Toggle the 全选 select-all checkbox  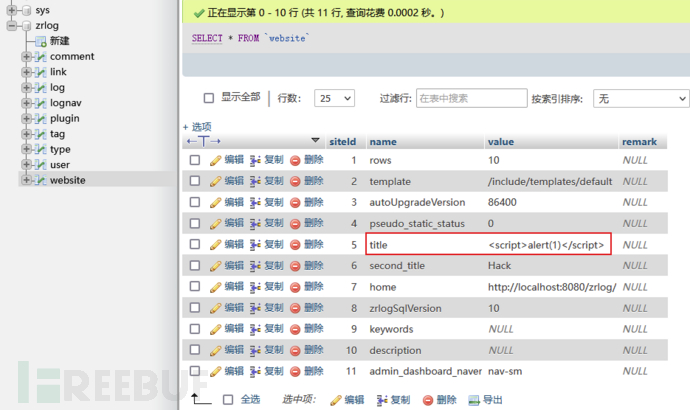[x=228, y=399]
